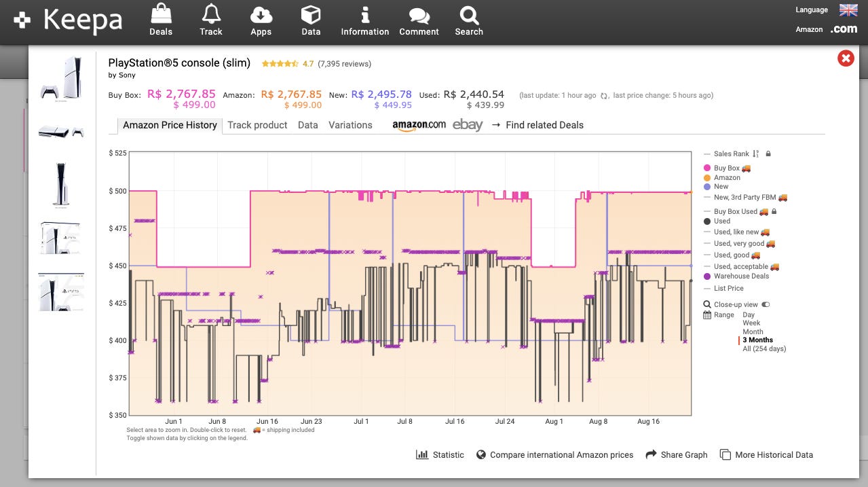868x487 pixels.
Task: Switch to the Variations tab
Action: coord(350,125)
